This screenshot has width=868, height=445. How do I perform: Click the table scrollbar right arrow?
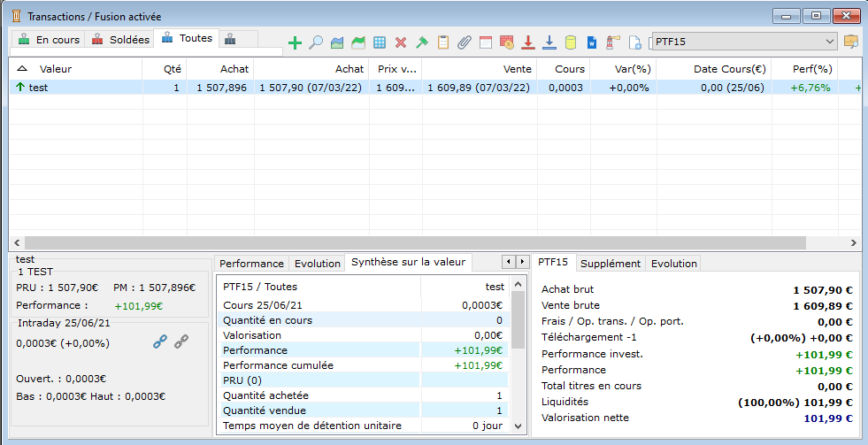click(x=853, y=242)
